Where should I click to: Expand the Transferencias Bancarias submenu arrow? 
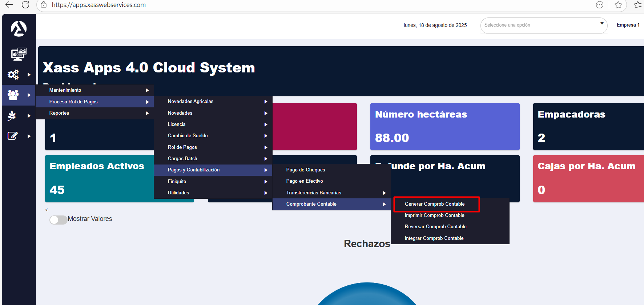point(384,193)
